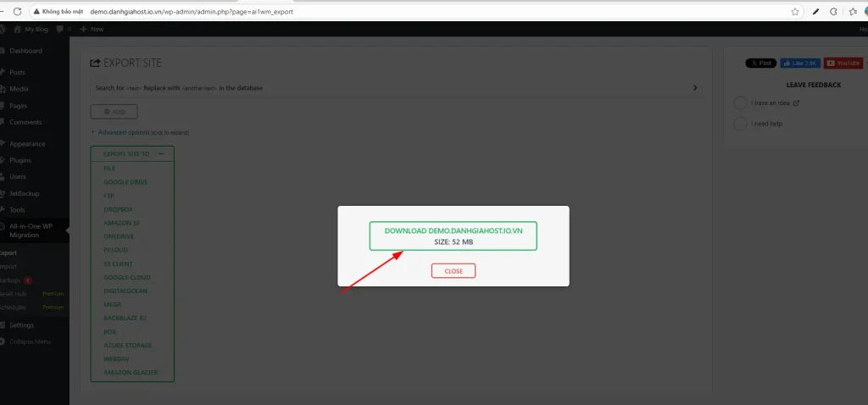Click the Replace with another-text field
The width and height of the screenshot is (868, 405).
199,88
